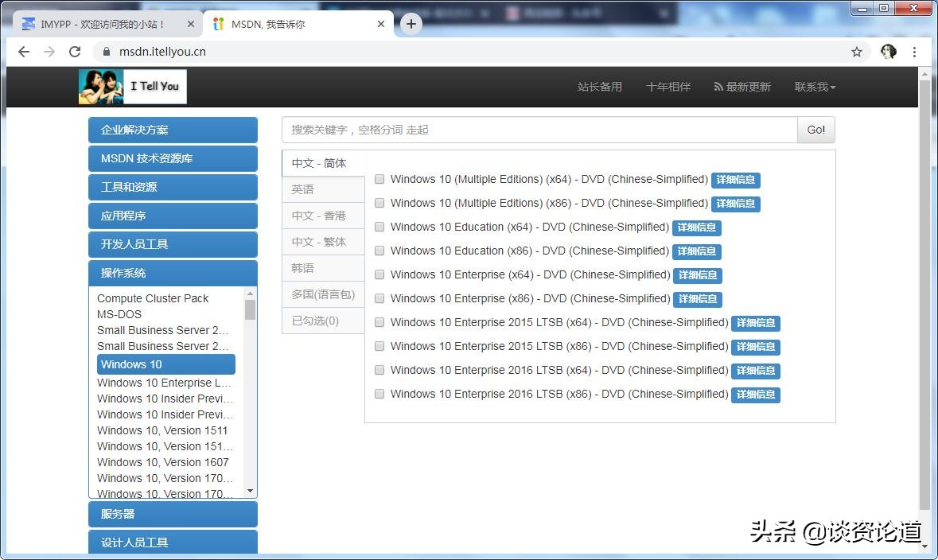
Task: Reload the page with the refresh icon
Action: [75, 52]
